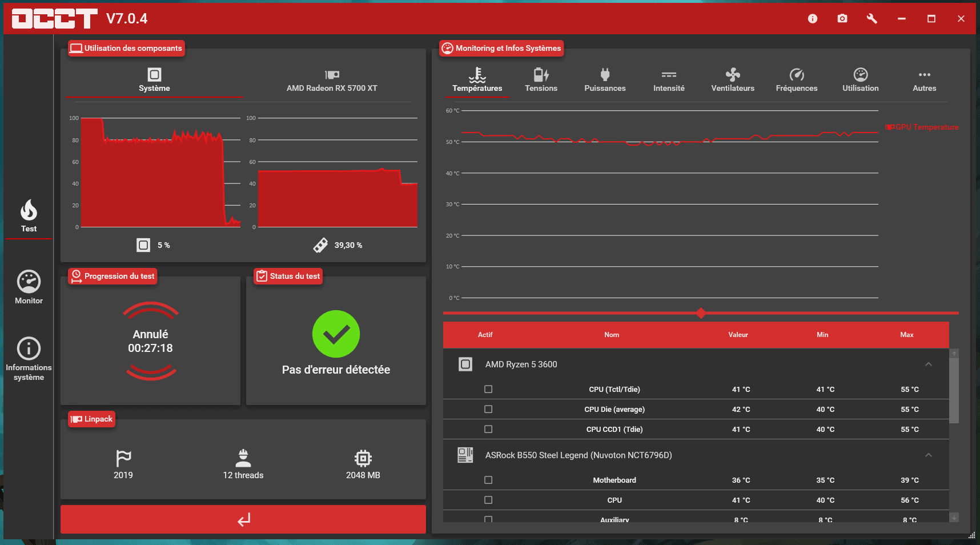Open settings via the wrench icon

[x=872, y=19]
